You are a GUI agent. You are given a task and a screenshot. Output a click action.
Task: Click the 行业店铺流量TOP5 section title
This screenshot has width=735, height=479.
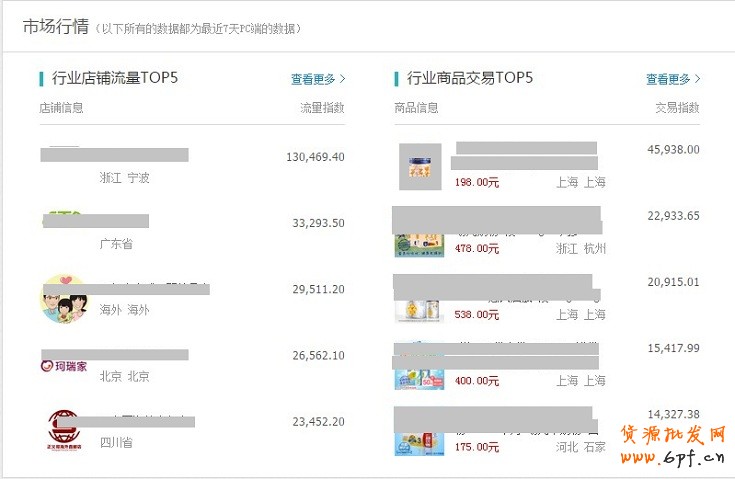[x=115, y=78]
